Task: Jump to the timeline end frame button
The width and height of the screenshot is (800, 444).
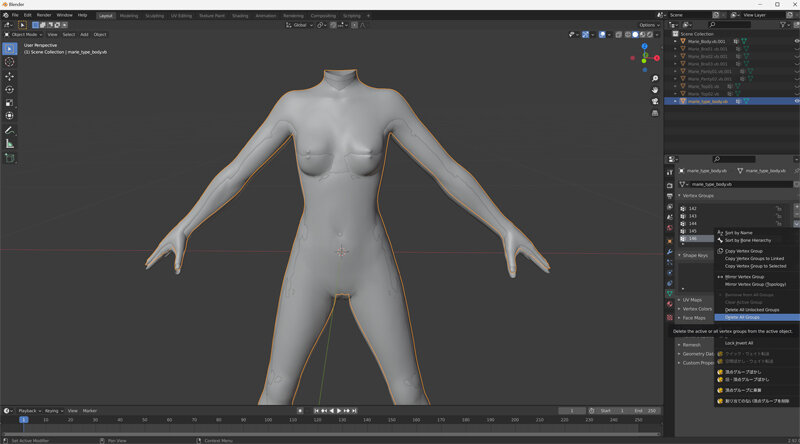Action: (354, 411)
